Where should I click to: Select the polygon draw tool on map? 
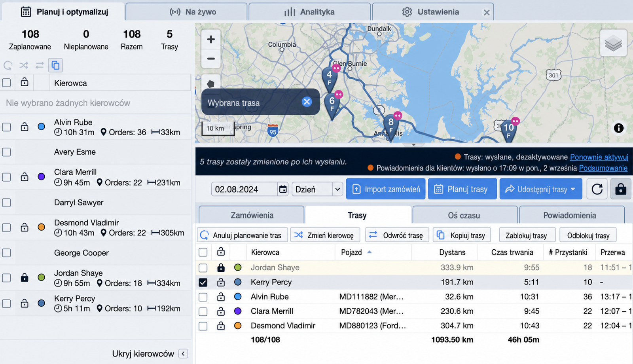click(x=211, y=83)
